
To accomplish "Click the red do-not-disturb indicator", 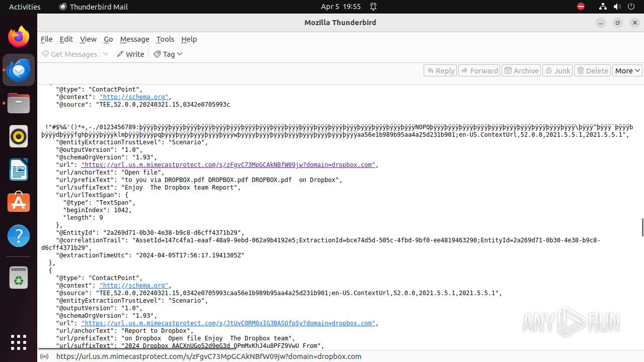I will pos(581,7).
